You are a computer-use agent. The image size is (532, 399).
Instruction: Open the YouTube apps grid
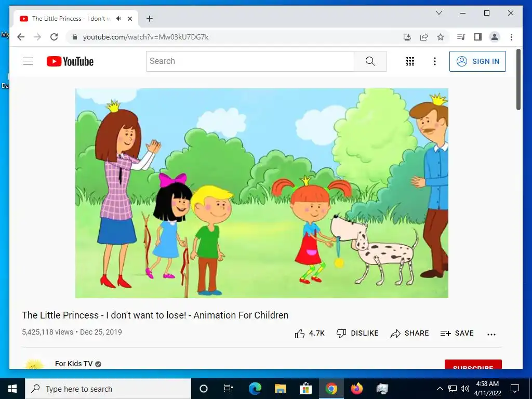click(410, 61)
